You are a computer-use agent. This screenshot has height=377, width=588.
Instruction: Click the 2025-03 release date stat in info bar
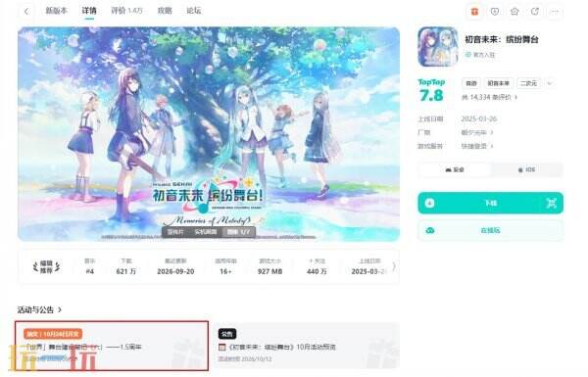(x=369, y=266)
